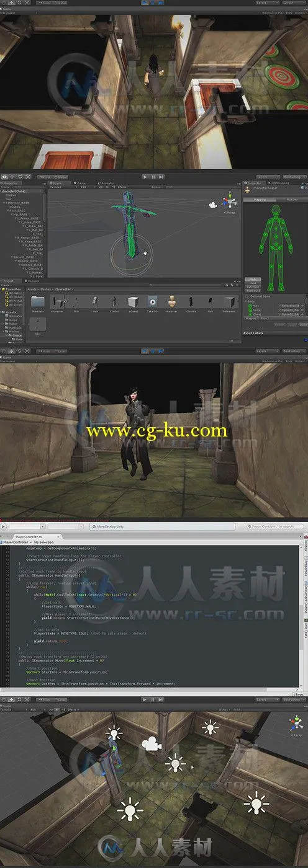Switch to the Hierarchy tab
308x868 pixels.
(10, 184)
